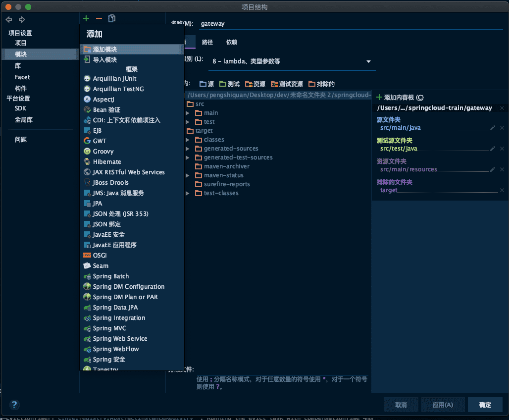
Task: Mark as Excluded with the 排除的 icon
Action: 321,84
